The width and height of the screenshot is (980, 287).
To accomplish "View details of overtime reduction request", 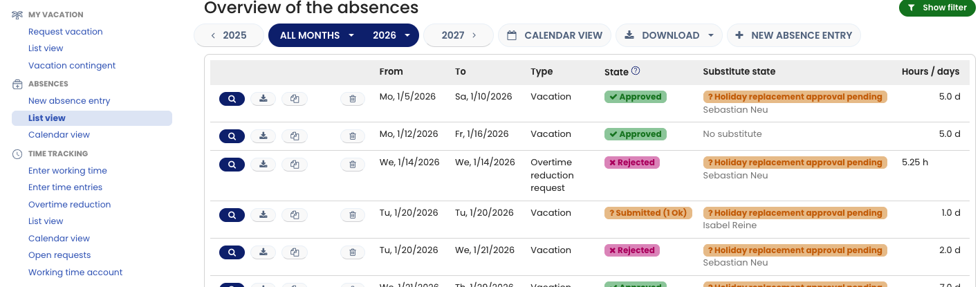I will (232, 165).
